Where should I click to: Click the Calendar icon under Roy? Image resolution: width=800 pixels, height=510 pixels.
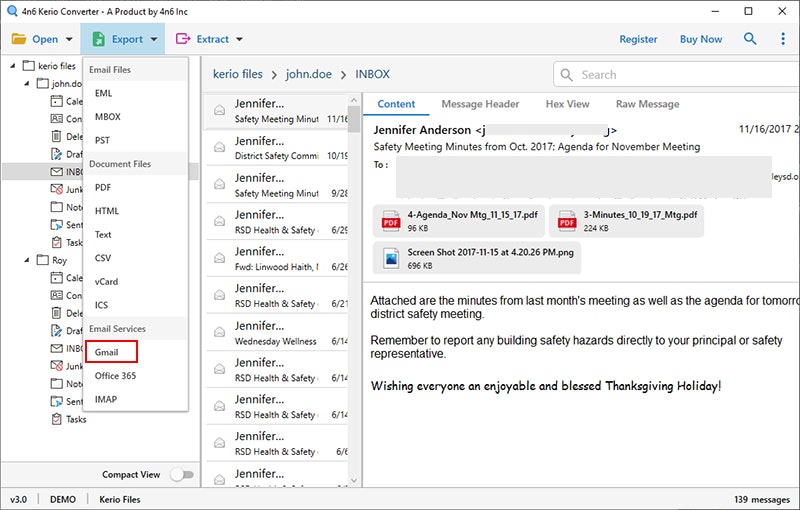point(56,278)
